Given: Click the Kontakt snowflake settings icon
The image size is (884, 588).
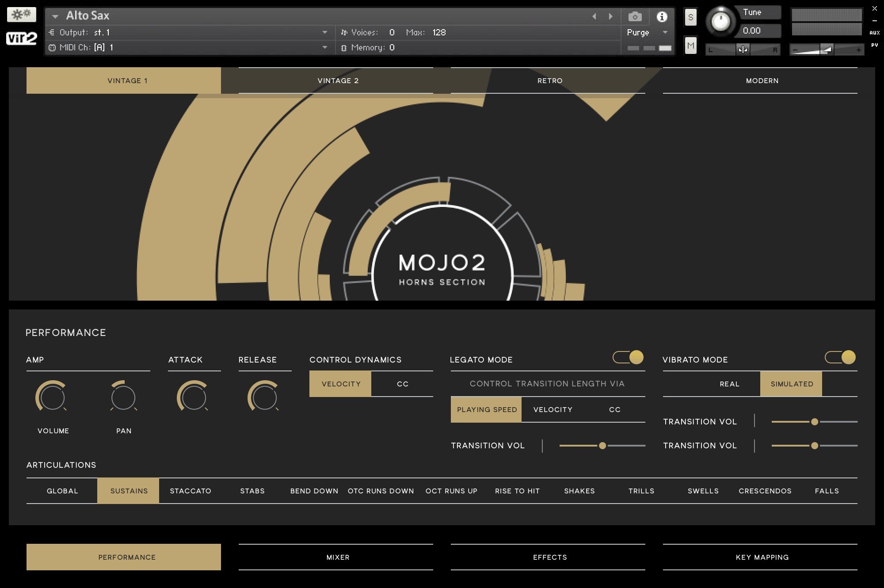Looking at the screenshot, I should 21,15.
